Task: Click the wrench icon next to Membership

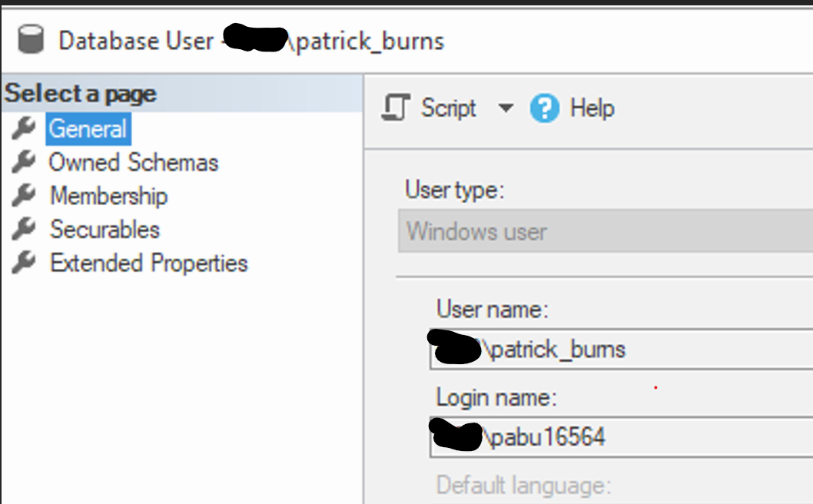Action: click(24, 196)
